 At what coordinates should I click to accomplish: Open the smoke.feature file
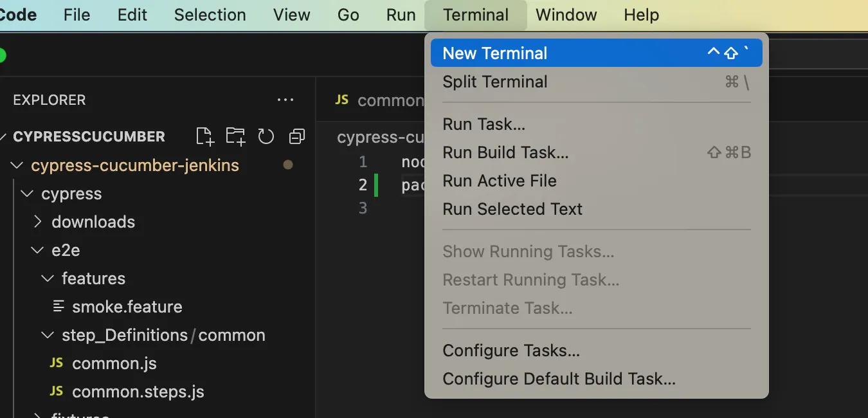point(127,307)
